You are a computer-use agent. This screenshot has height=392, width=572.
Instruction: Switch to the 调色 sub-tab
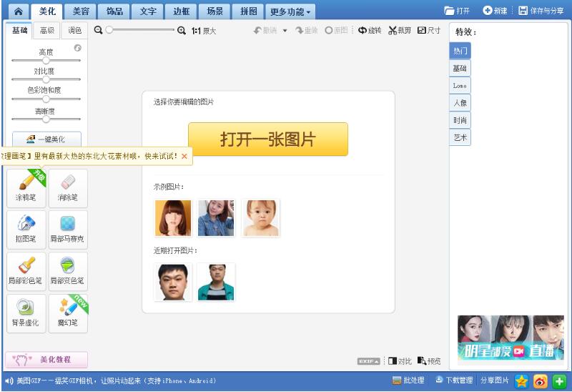(74, 30)
